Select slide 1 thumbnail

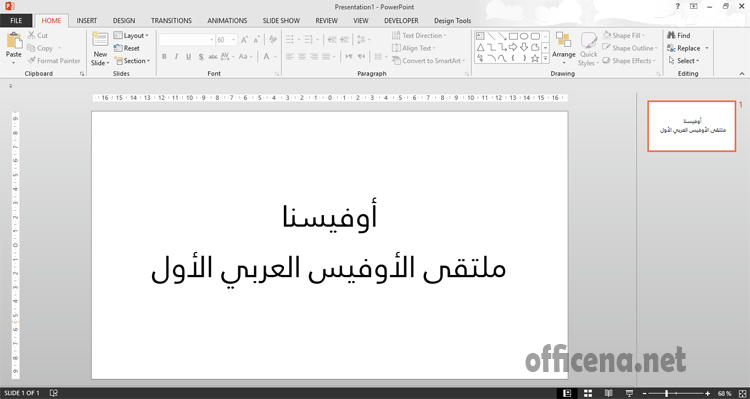pyautogui.click(x=692, y=126)
